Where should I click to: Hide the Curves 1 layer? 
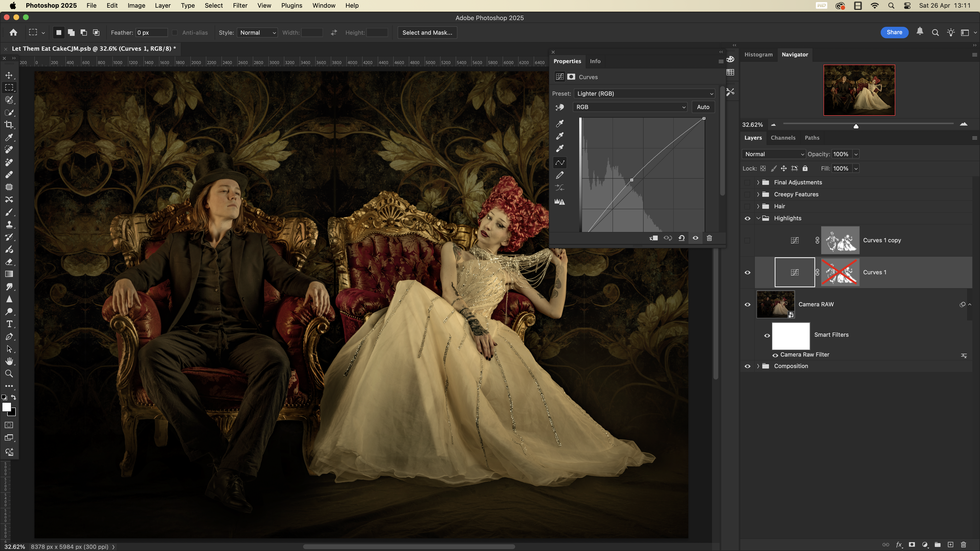[747, 272]
